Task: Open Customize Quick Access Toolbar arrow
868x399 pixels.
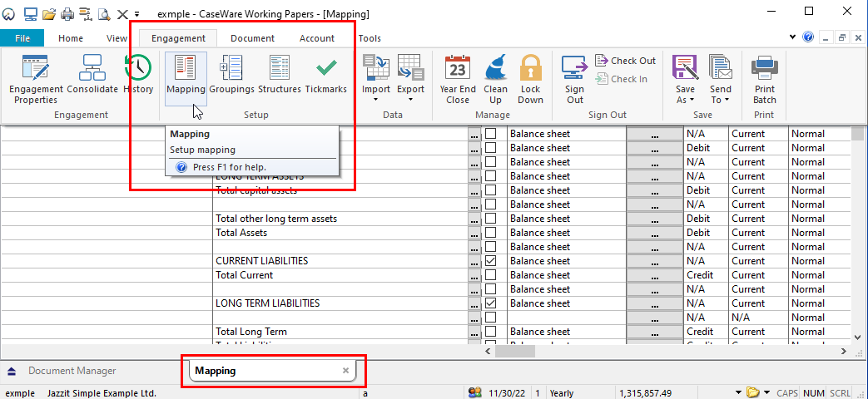Action: (137, 14)
